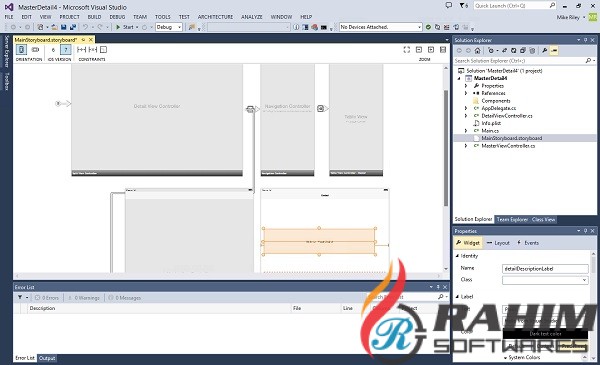Switch to the Class View tab
Viewport: 600px width, 365px height.
(x=543, y=219)
